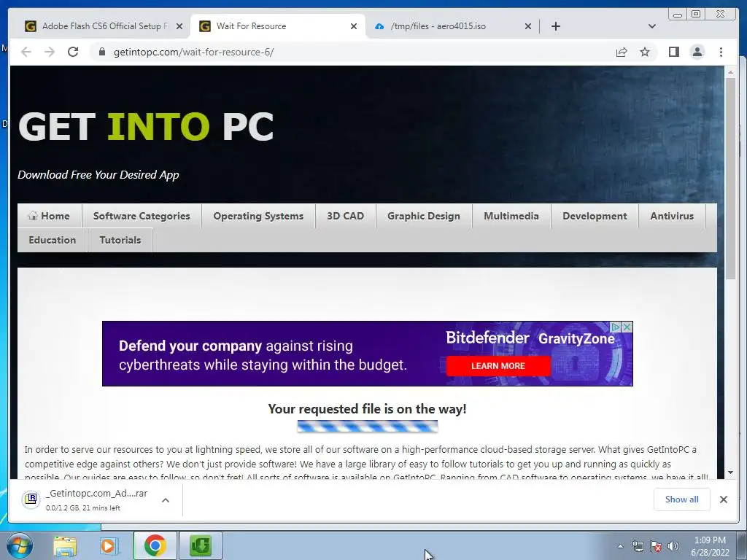
Task: Click the padlock site info icon
Action: (101, 52)
